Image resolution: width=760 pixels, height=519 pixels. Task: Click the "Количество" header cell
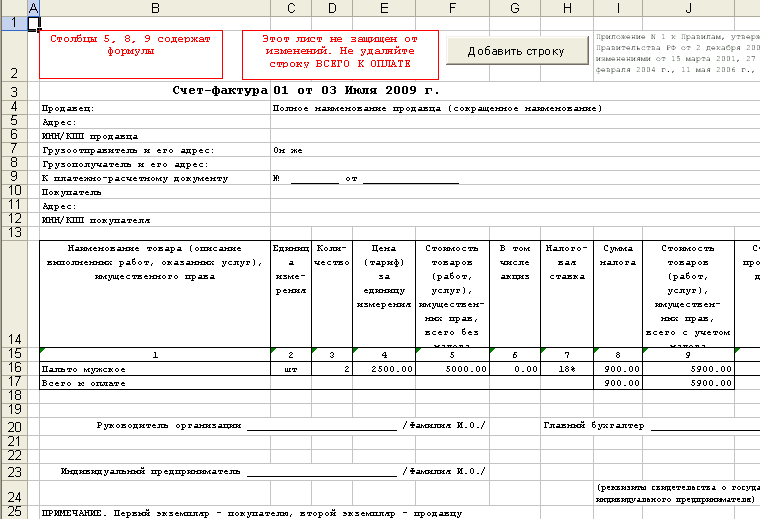tap(332, 294)
